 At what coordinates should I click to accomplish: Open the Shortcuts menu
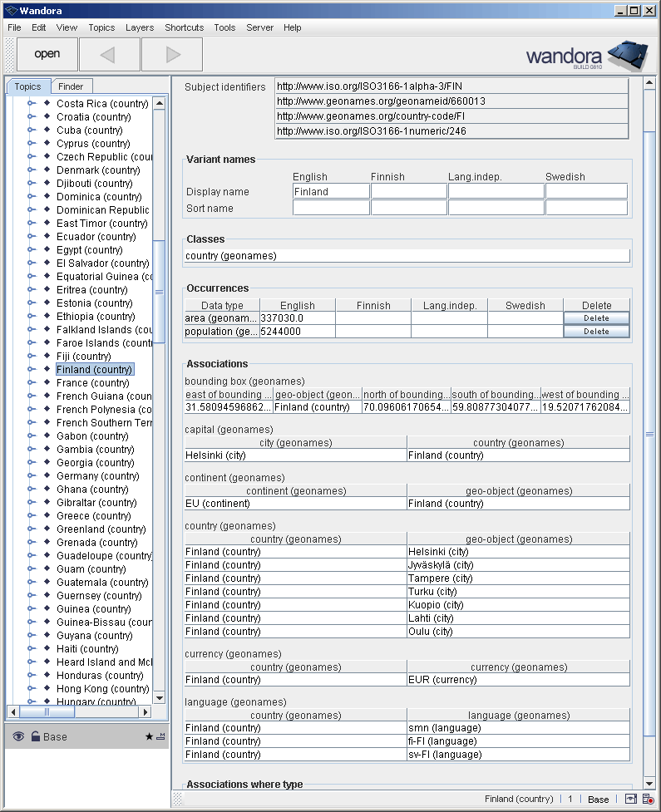pyautogui.click(x=184, y=27)
